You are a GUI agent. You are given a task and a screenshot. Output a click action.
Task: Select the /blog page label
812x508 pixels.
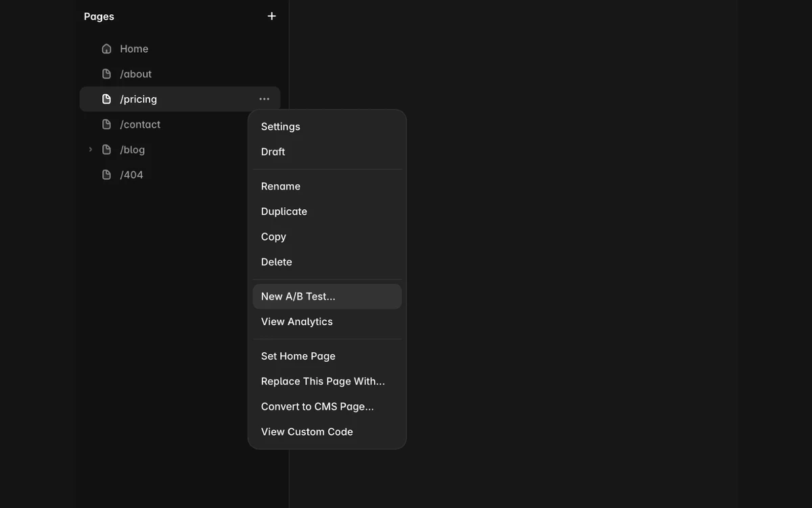(133, 150)
